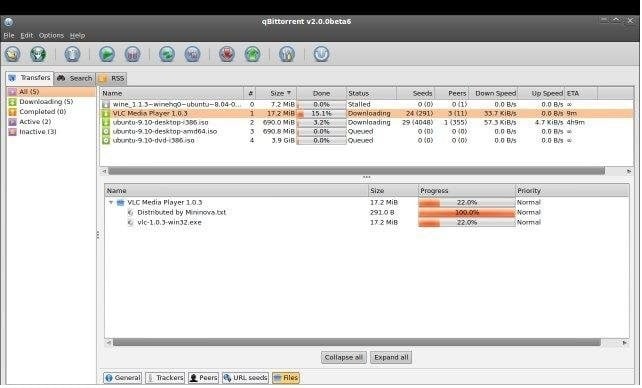
Task: Open the Options menu
Action: [x=51, y=36]
